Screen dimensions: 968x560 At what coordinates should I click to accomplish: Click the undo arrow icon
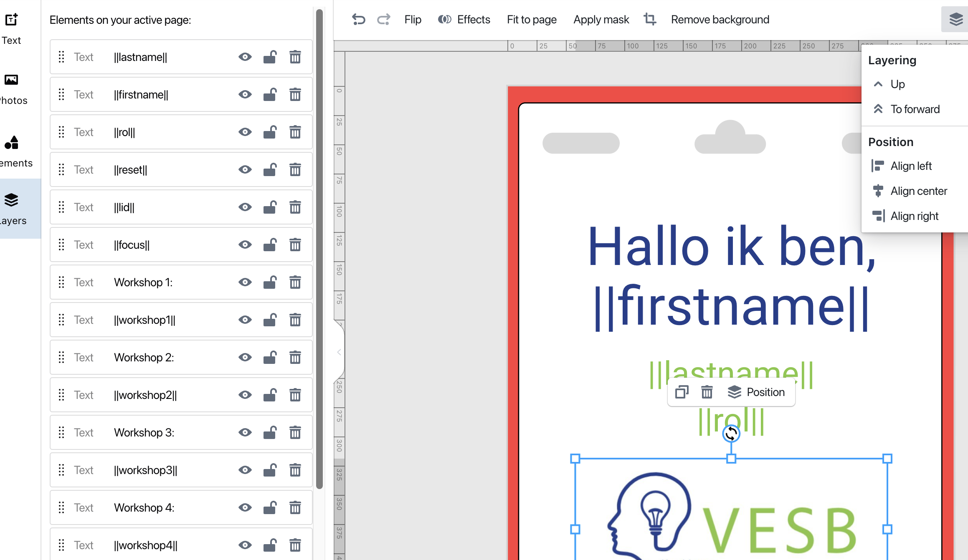(358, 20)
